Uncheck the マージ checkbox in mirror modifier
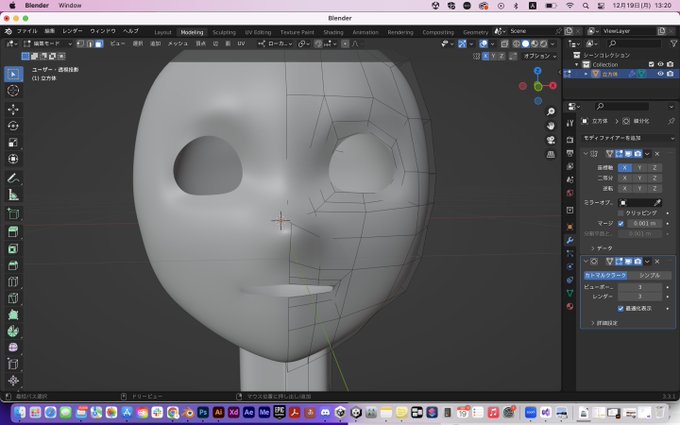The height and width of the screenshot is (425, 680). point(621,223)
